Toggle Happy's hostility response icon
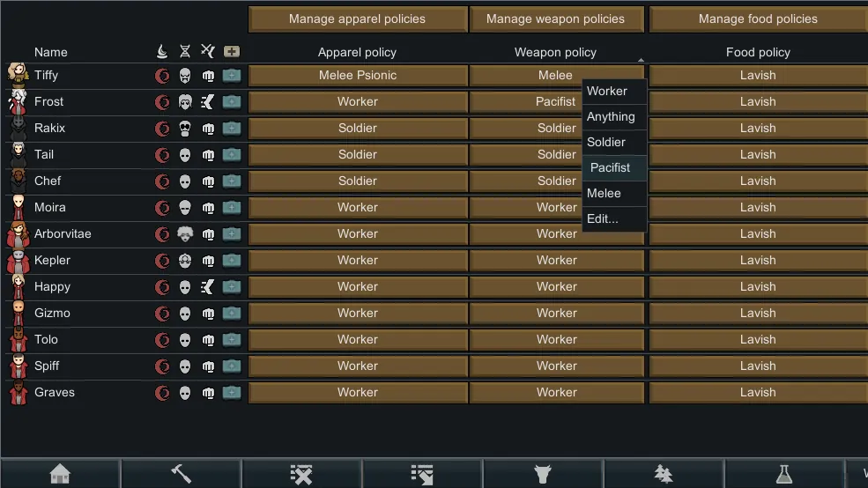Image resolution: width=868 pixels, height=488 pixels. click(208, 287)
